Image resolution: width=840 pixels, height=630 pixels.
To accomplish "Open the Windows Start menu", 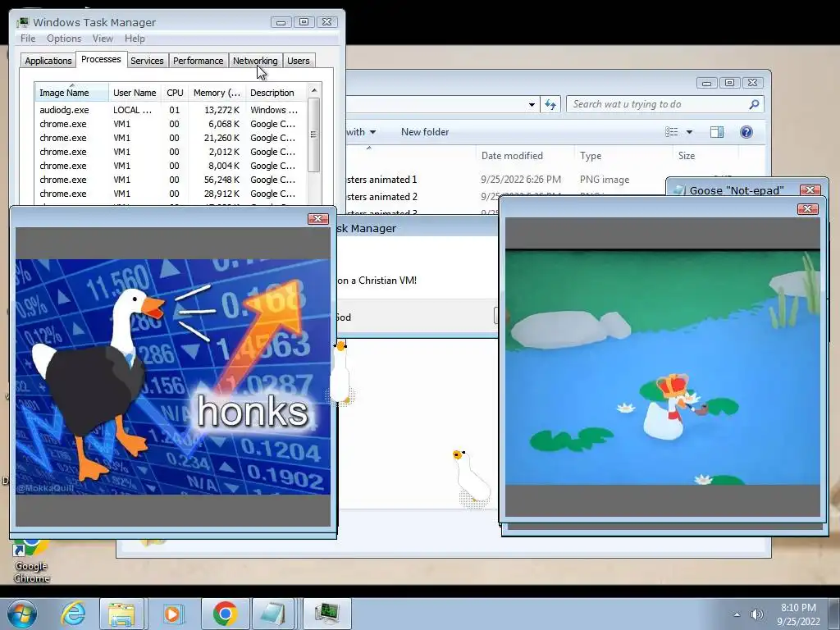I will point(21,614).
